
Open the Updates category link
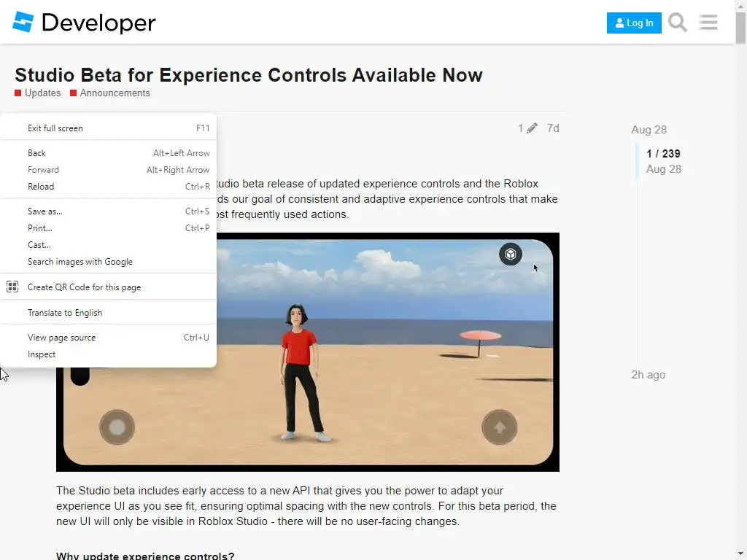[43, 93]
